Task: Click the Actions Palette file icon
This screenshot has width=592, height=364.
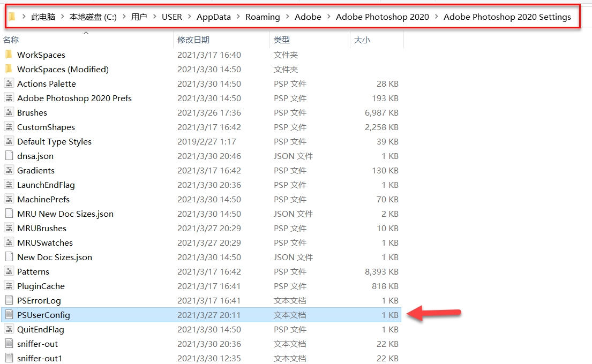Action: [8, 84]
